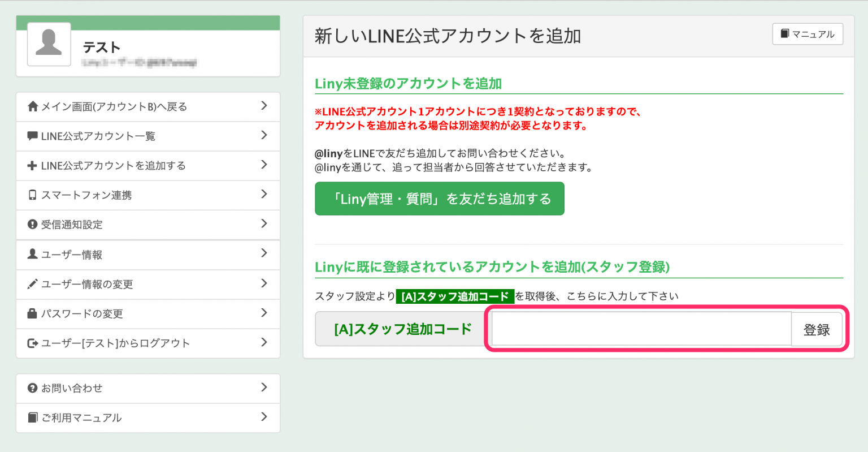
Task: Click chevron on パスワードの変更 row
Action: pyautogui.click(x=264, y=313)
